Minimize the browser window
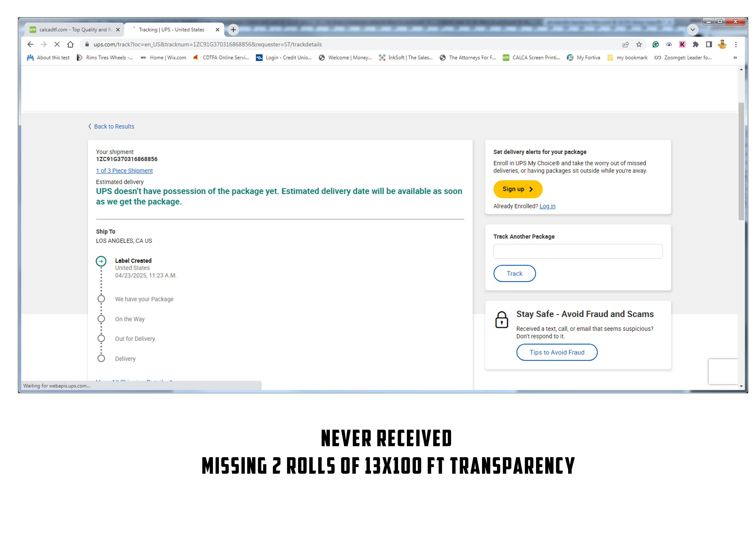Image resolution: width=756 pixels, height=550 pixels. pyautogui.click(x=709, y=22)
